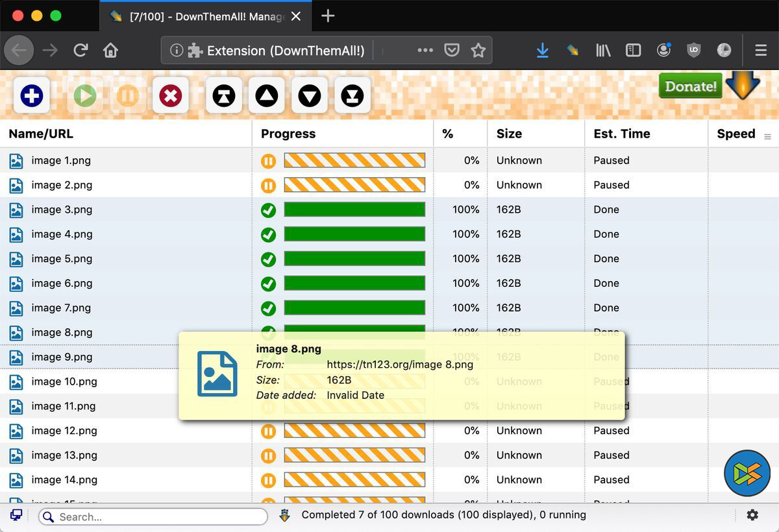Click the Donate! button
The image size is (779, 532).
(690, 86)
